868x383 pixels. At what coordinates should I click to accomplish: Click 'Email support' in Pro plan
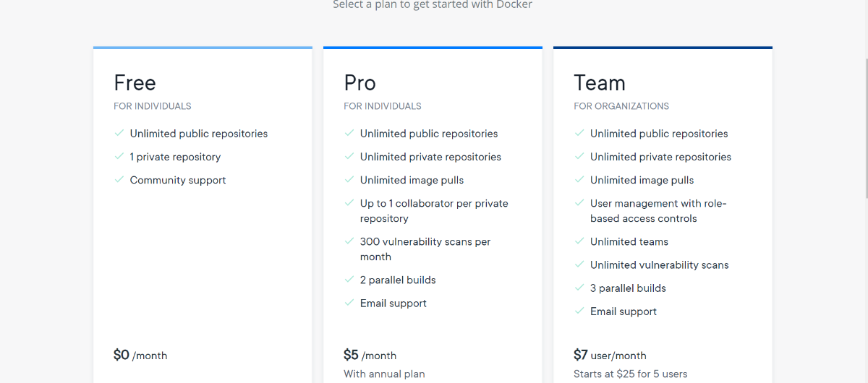pyautogui.click(x=393, y=304)
